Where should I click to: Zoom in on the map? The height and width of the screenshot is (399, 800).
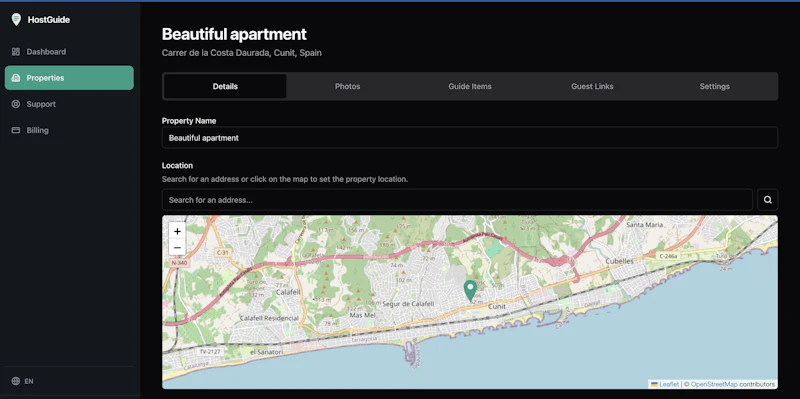click(x=177, y=231)
